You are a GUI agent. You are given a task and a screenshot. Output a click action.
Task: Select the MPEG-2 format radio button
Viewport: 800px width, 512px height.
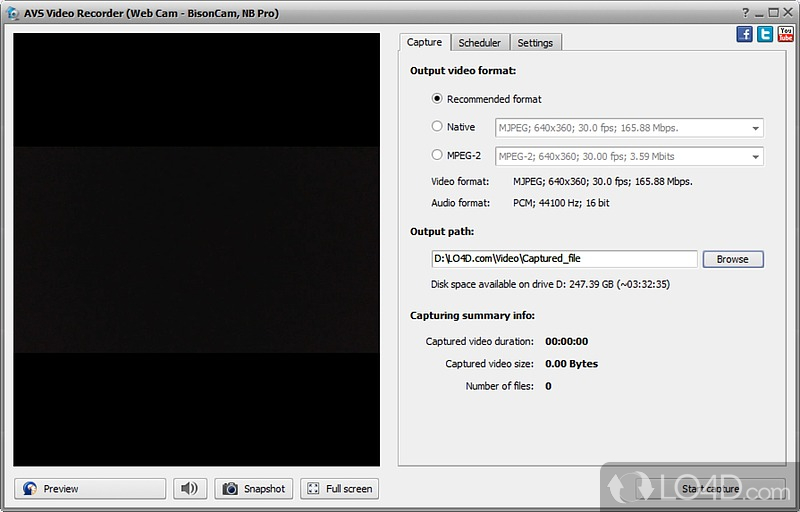[x=437, y=155]
